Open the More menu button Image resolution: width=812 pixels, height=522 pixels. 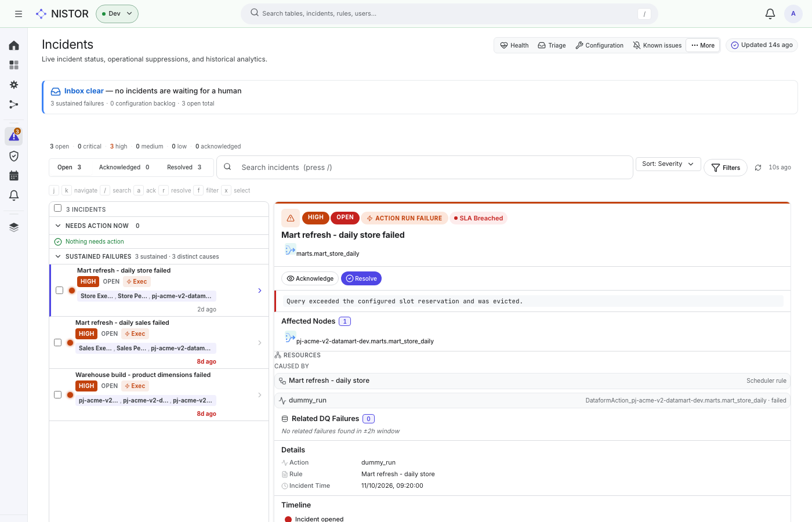point(703,45)
